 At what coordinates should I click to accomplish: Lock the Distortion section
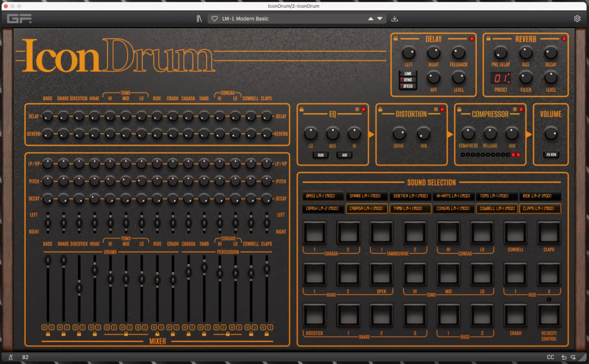coord(380,109)
